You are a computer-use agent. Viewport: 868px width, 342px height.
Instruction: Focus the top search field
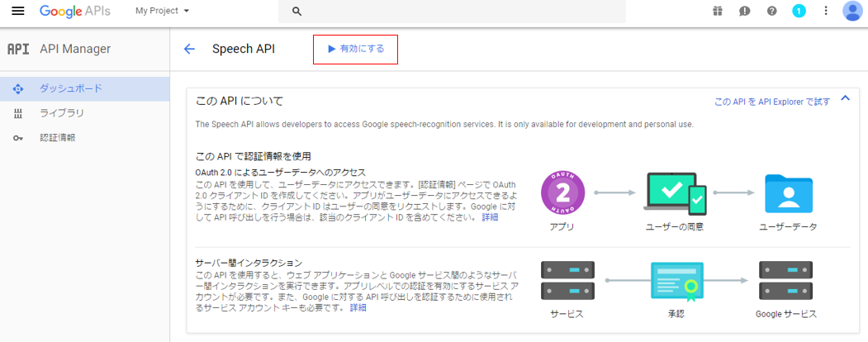coord(452,11)
